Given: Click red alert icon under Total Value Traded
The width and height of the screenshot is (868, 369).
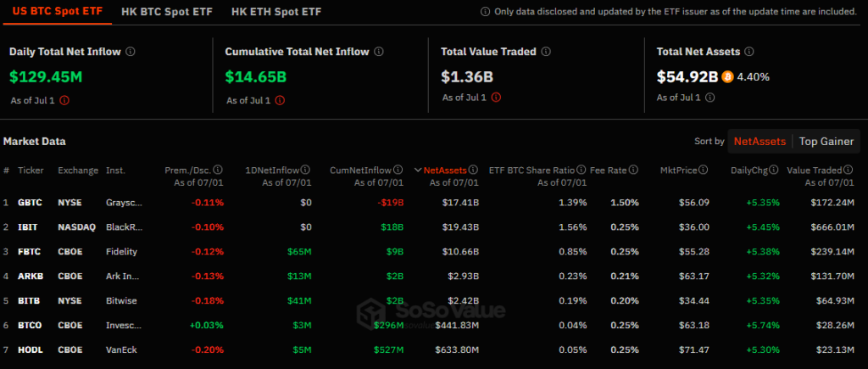Looking at the screenshot, I should [496, 98].
